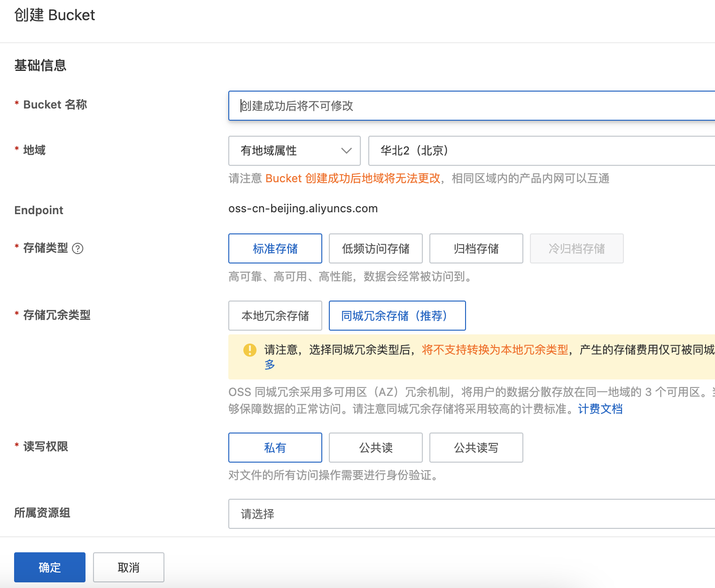715x588 pixels.
Task: Select Standard storage type (标准存储)
Action: pos(275,248)
